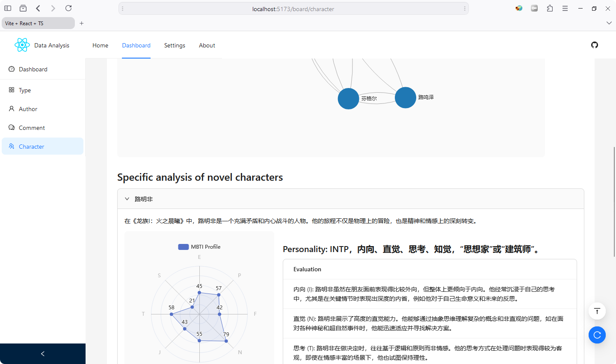616x364 pixels.
Task: Click the radar point labeled 57
Action: [x=219, y=295]
